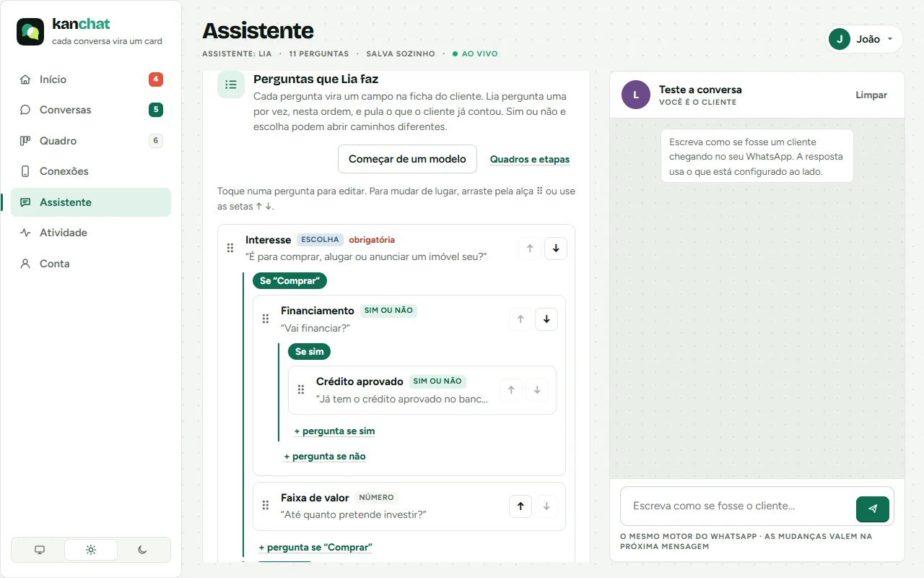Click the J avatar icon
The height and width of the screenshot is (578, 924).
(840, 39)
